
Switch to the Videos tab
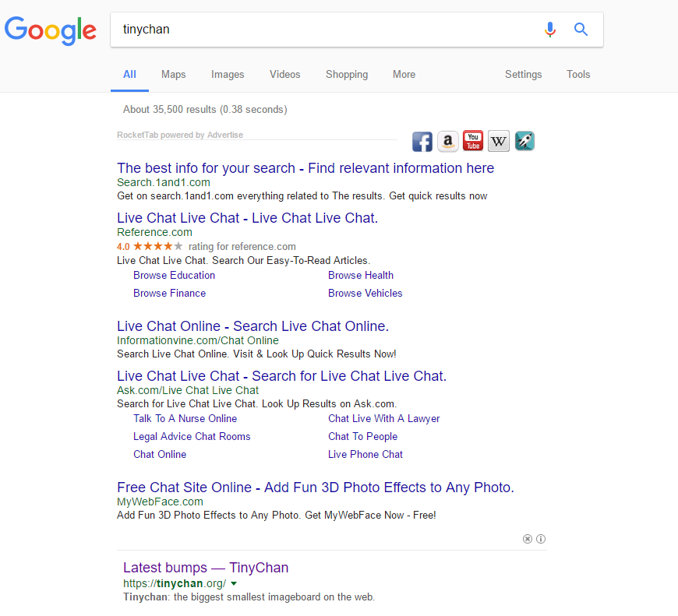[284, 75]
